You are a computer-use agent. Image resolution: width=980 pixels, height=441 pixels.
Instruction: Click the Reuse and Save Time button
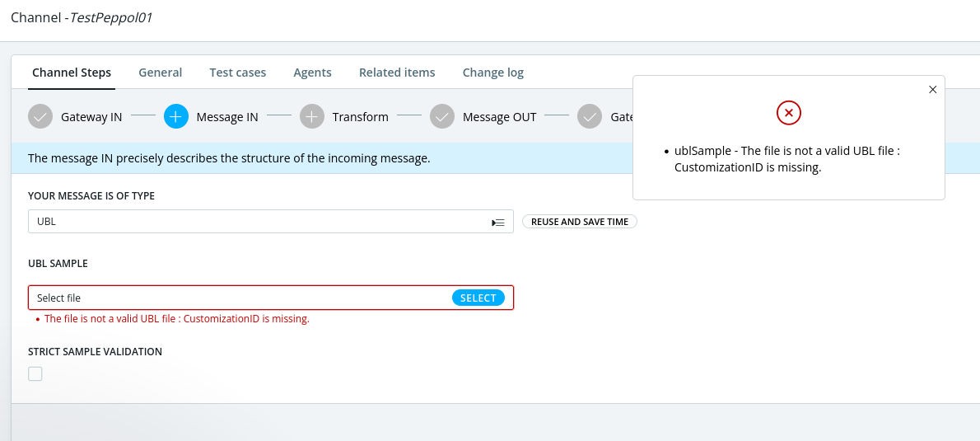point(579,222)
